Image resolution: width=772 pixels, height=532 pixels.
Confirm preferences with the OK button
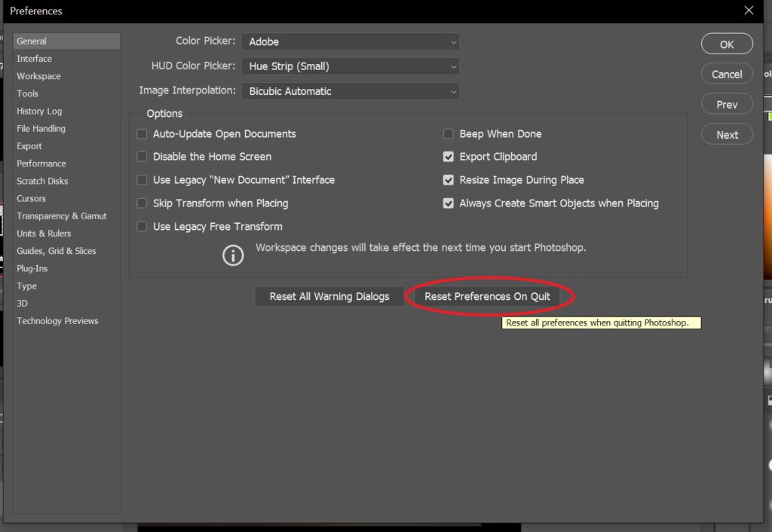coord(727,44)
